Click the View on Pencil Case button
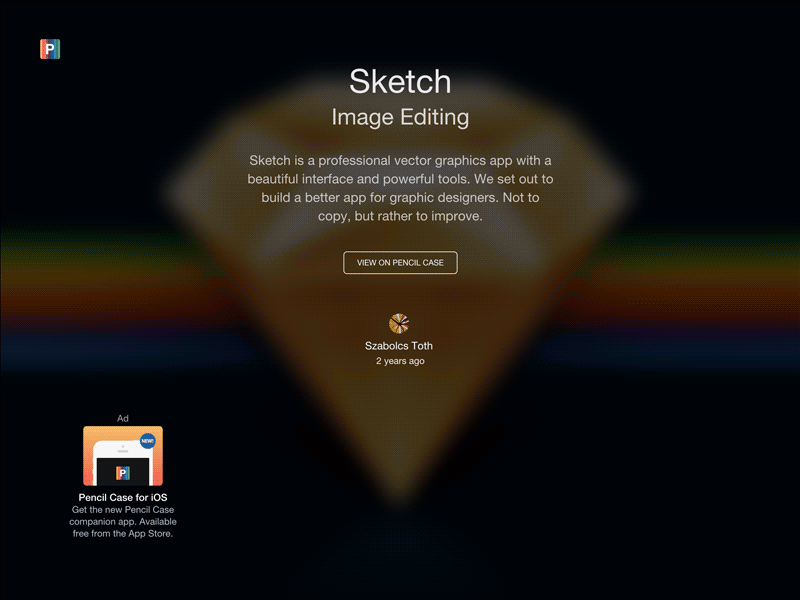 click(x=400, y=262)
